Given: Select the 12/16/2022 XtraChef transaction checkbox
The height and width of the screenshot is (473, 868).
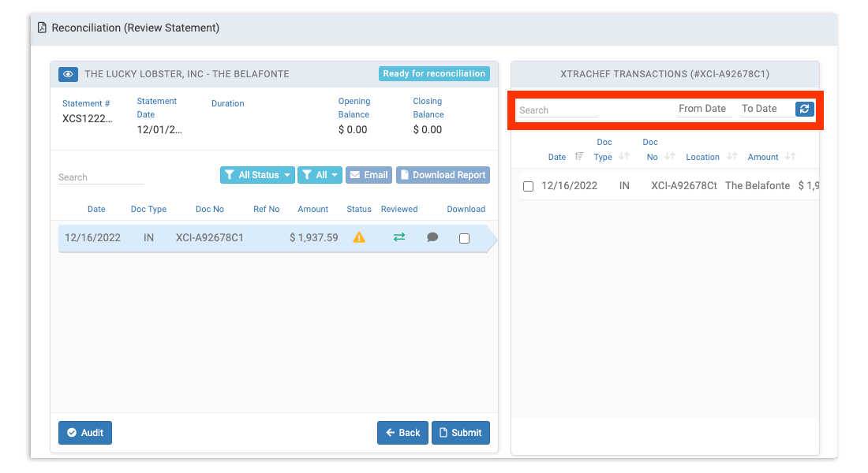Looking at the screenshot, I should (x=528, y=186).
